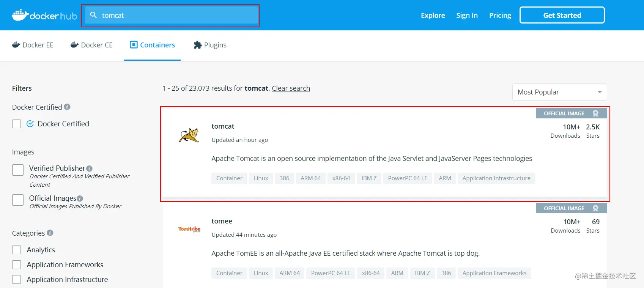Click the Docker Certified checkmark badge icon

click(x=30, y=124)
